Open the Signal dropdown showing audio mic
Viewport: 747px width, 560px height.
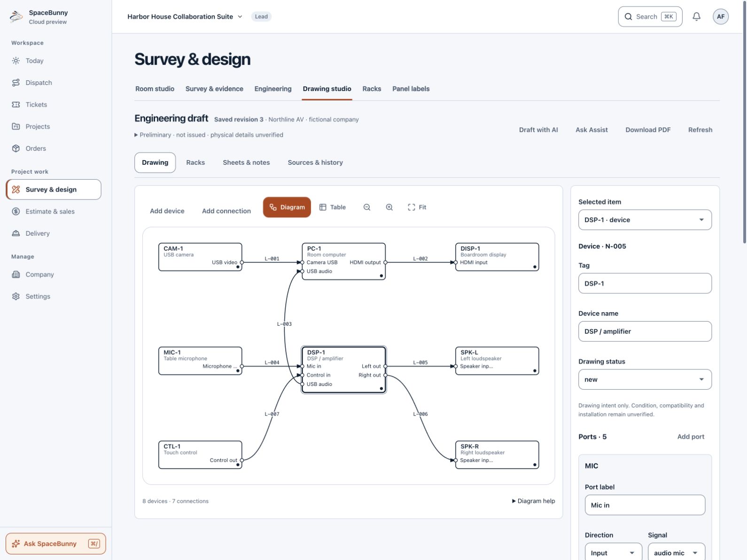(x=677, y=553)
